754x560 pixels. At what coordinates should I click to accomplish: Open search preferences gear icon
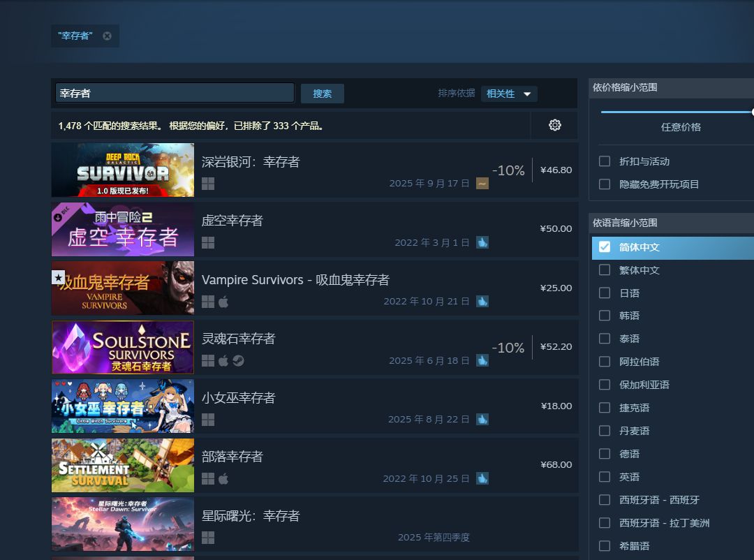pos(555,125)
